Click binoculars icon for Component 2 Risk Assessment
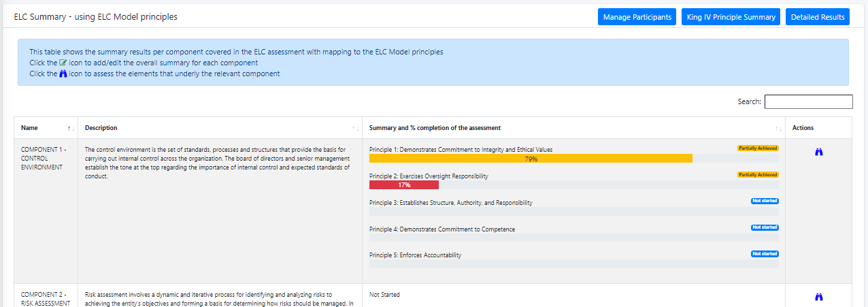 pos(818,297)
